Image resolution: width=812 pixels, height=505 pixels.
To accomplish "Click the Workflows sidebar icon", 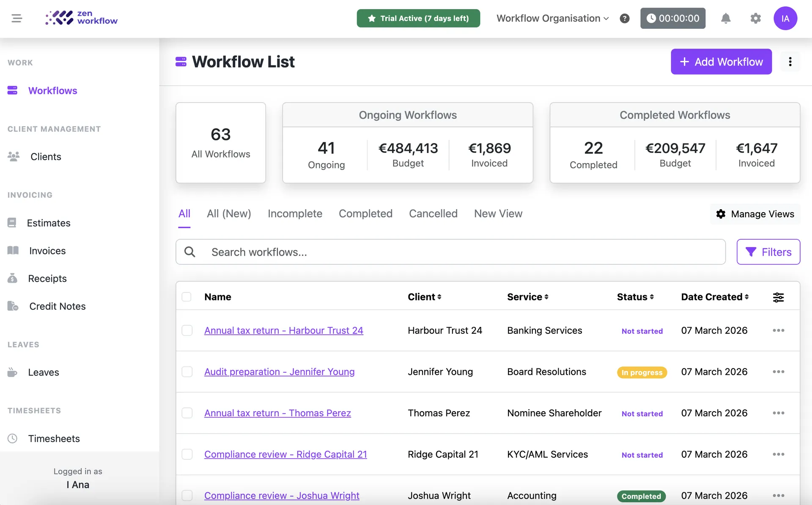I will [13, 90].
